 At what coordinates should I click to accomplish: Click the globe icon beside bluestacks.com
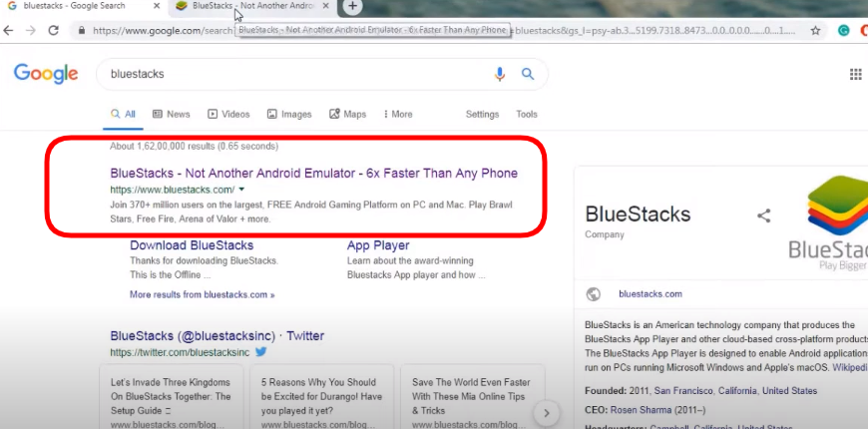tap(594, 294)
